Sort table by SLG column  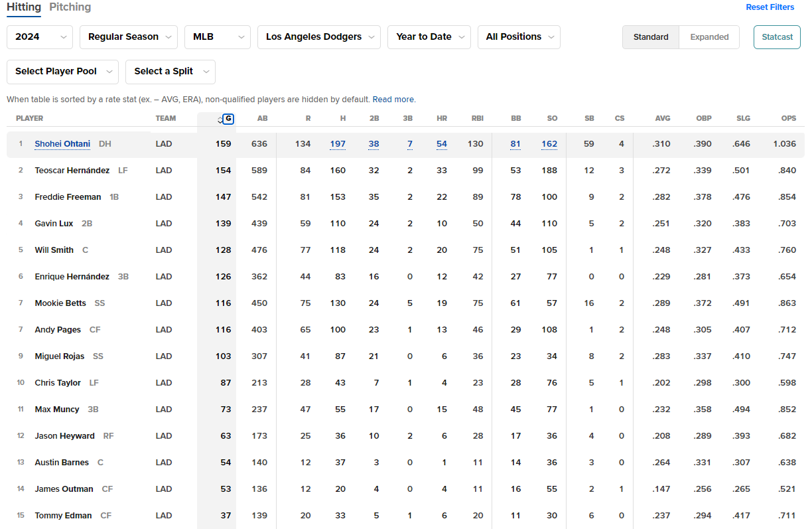coord(743,119)
